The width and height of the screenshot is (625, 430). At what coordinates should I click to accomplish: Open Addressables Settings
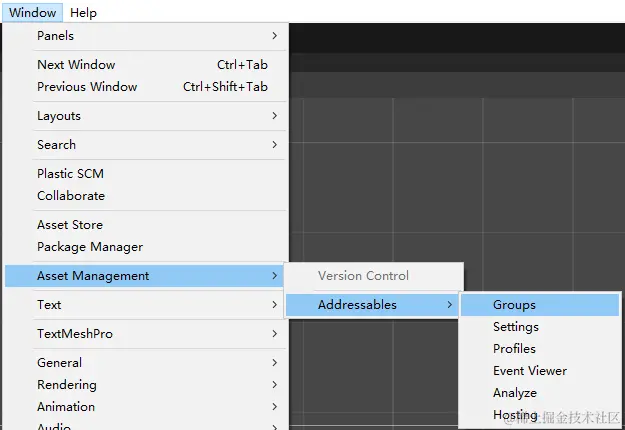516,327
